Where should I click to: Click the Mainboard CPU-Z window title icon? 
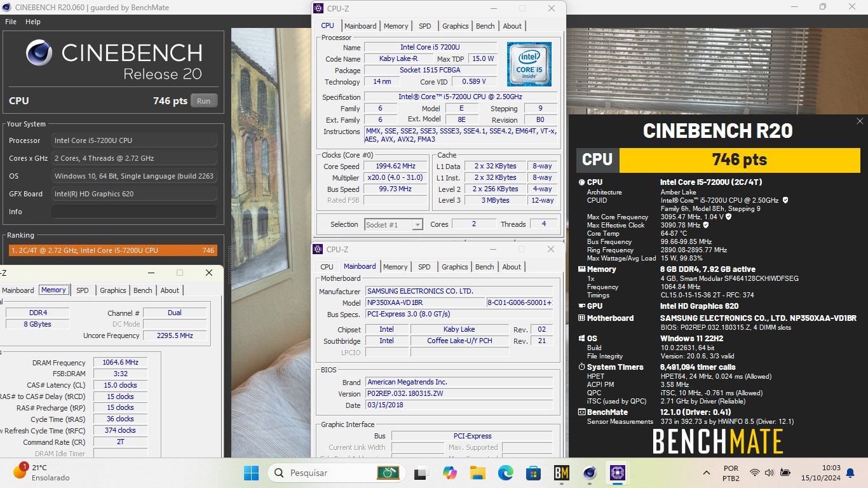click(318, 249)
